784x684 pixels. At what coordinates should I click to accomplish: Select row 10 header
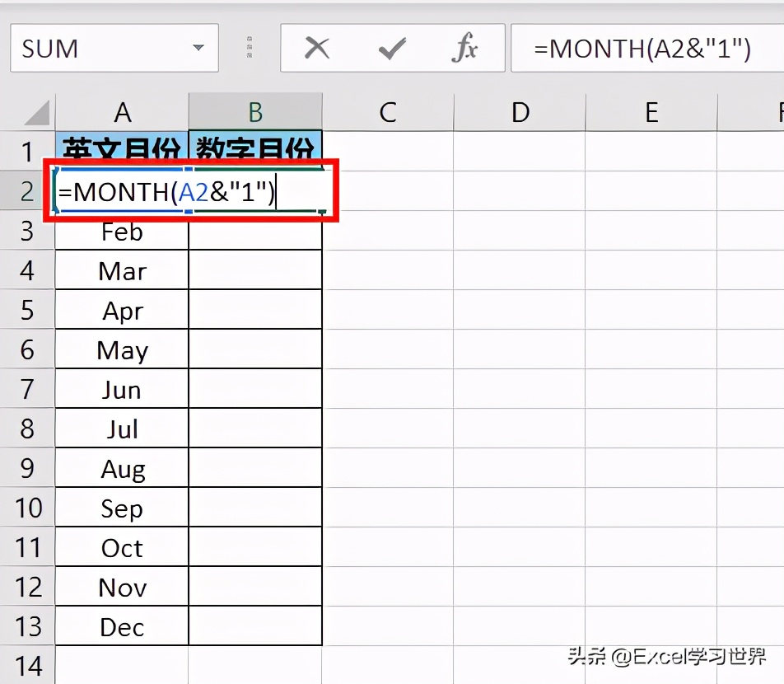[x=27, y=507]
